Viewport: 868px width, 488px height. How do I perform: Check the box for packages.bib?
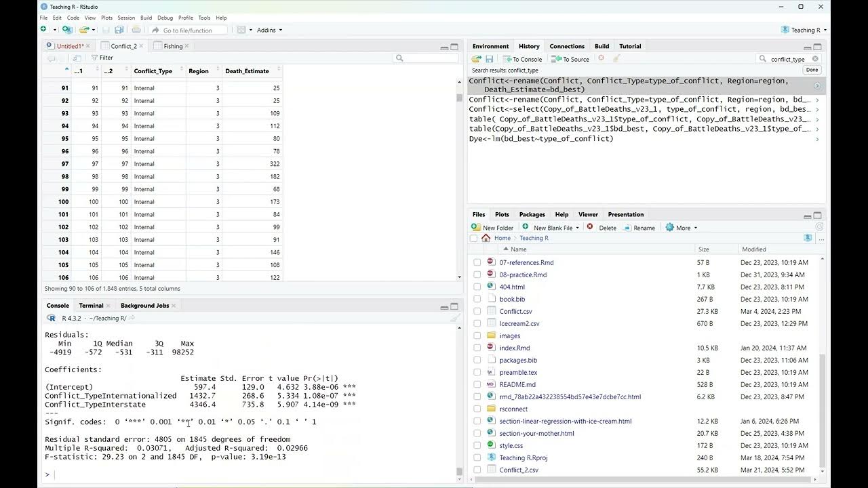(477, 360)
